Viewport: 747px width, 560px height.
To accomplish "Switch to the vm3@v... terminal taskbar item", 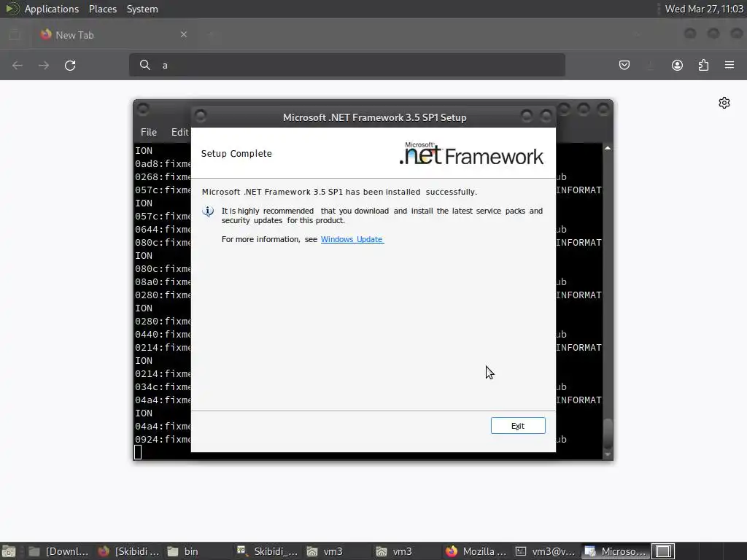I will (546, 551).
